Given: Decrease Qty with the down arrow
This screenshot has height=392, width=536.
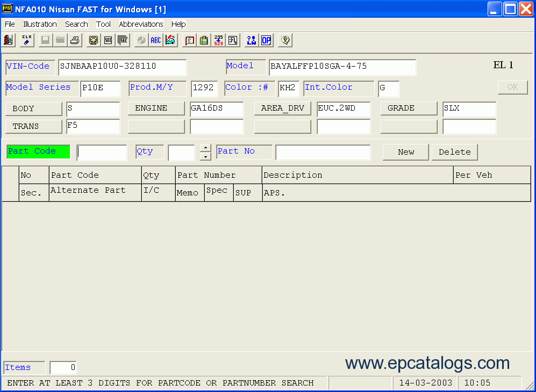Looking at the screenshot, I should [x=205, y=157].
